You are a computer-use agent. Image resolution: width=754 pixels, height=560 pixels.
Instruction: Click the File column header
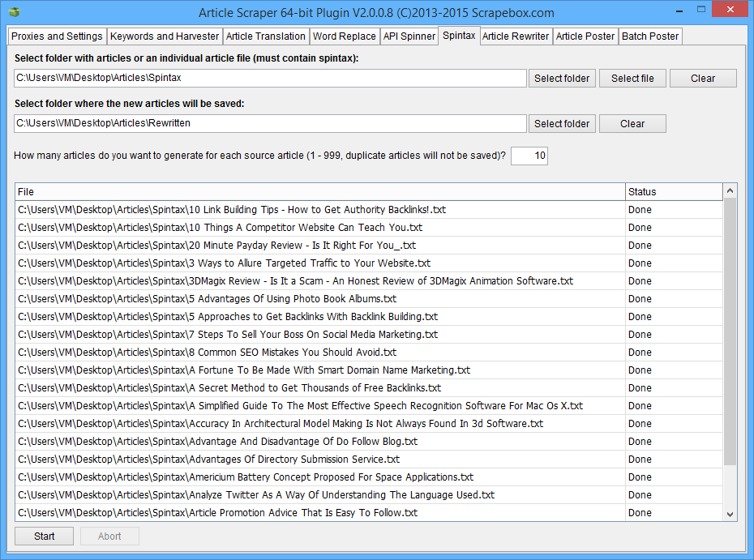click(319, 192)
